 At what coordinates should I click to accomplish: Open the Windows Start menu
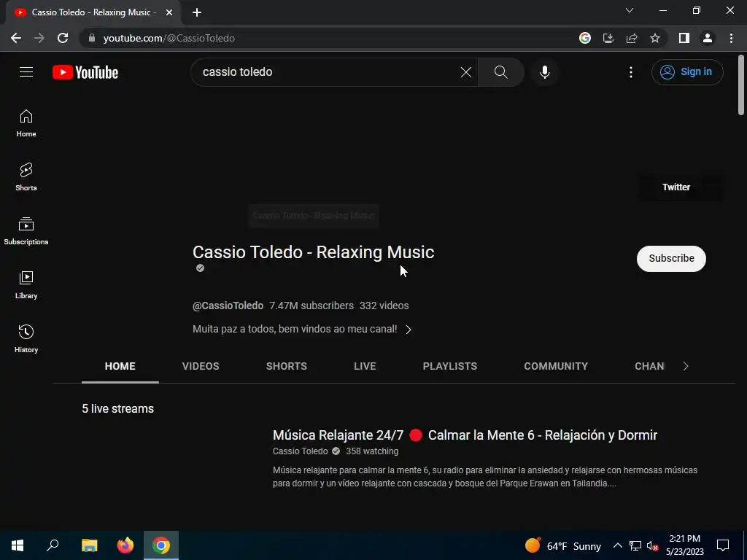pos(18,545)
